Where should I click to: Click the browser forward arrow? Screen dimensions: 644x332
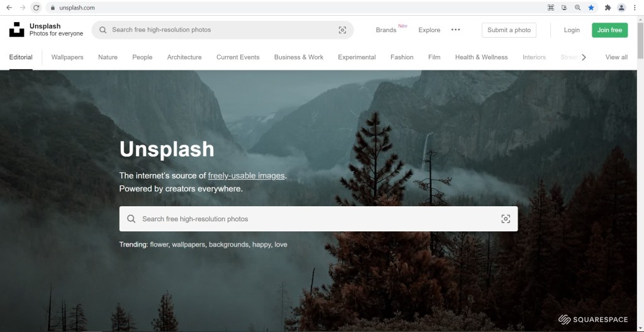point(23,8)
